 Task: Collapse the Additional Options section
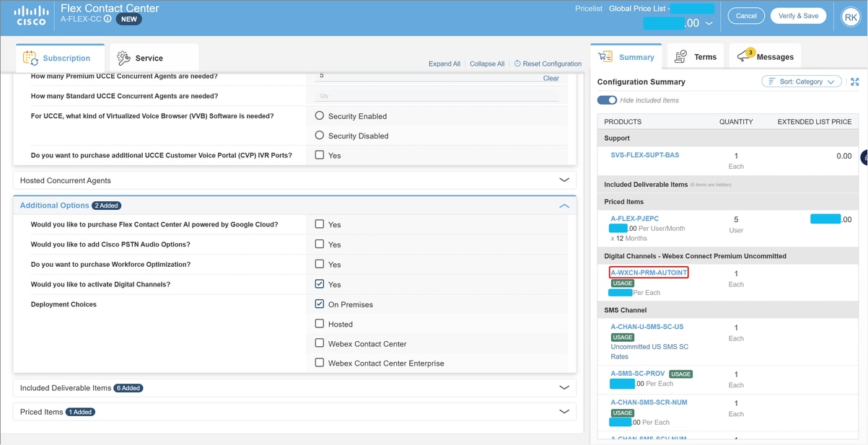coord(564,206)
